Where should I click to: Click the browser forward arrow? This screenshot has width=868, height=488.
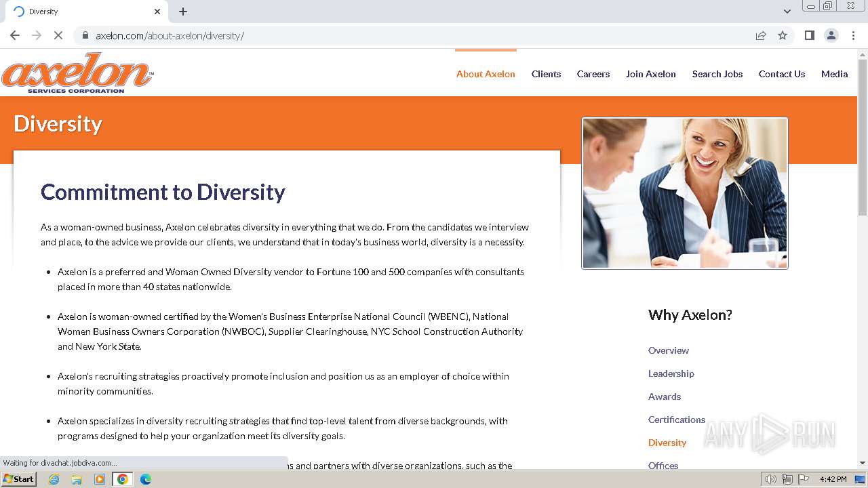[37, 35]
